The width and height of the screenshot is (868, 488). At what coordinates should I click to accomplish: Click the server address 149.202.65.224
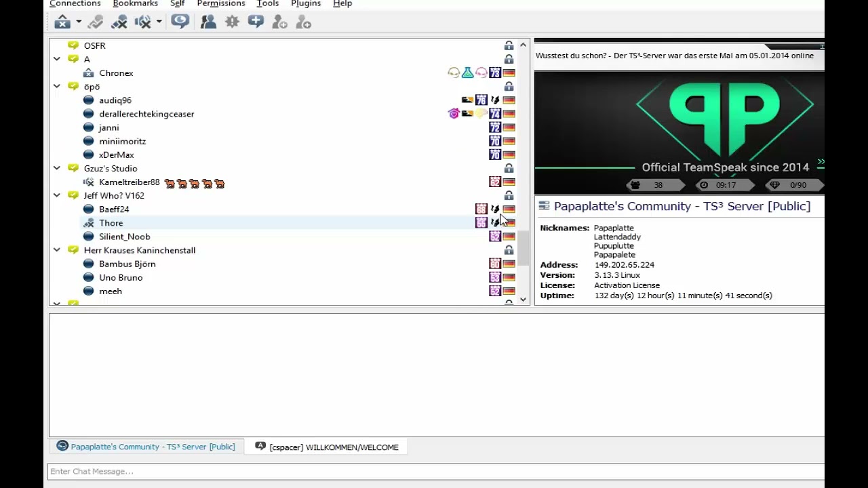point(624,265)
